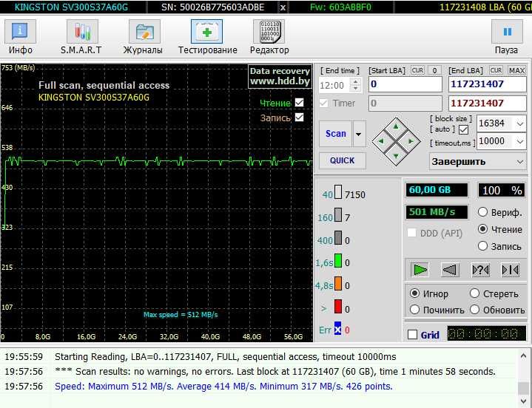The width and height of the screenshot is (532, 408).
Task: Click the Пауза pause button
Action: point(507,37)
